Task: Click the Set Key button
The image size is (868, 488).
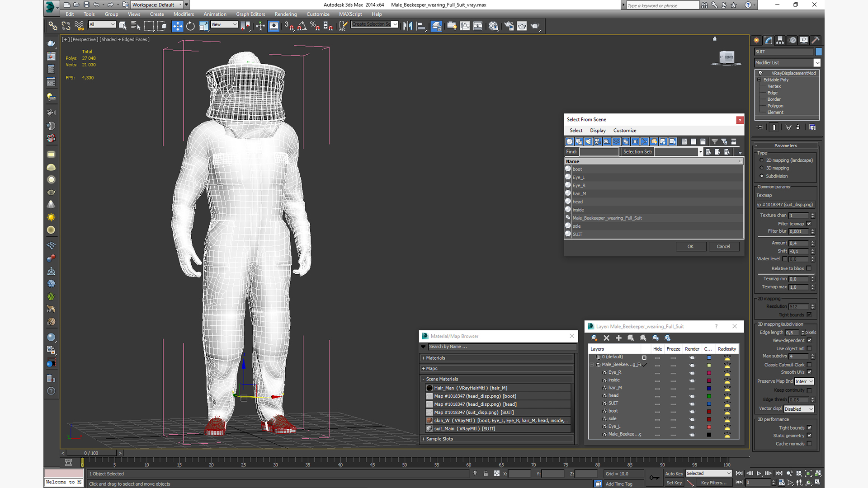Action: (674, 483)
